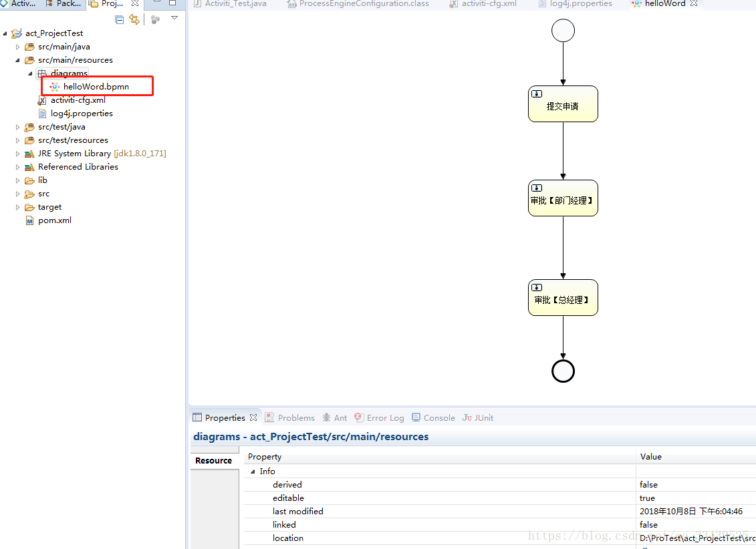Open the Activiti_Test.java editor tab

click(230, 4)
